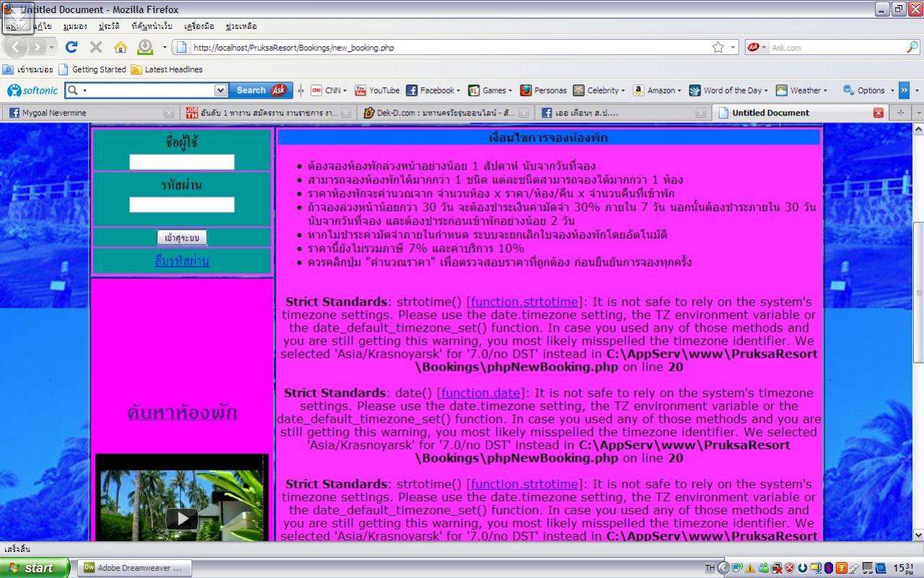Bookmark this page with the star icon
Image resolution: width=924 pixels, height=578 pixels.
click(718, 47)
